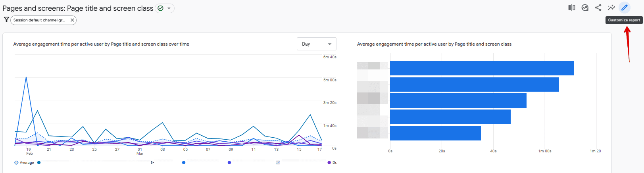Click the filter funnel icon
The width and height of the screenshot is (644, 173).
tap(6, 19)
